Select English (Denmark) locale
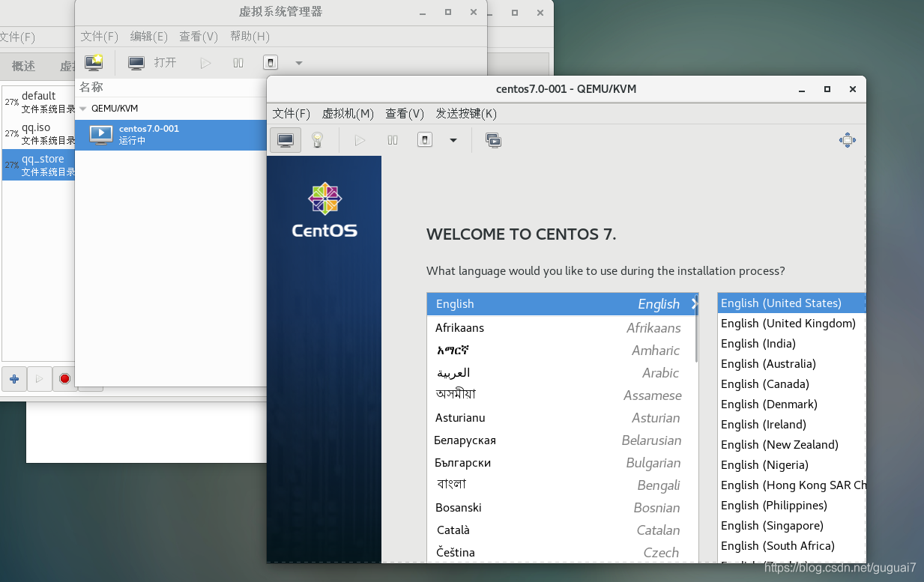This screenshot has width=924, height=582. pyautogui.click(x=791, y=404)
